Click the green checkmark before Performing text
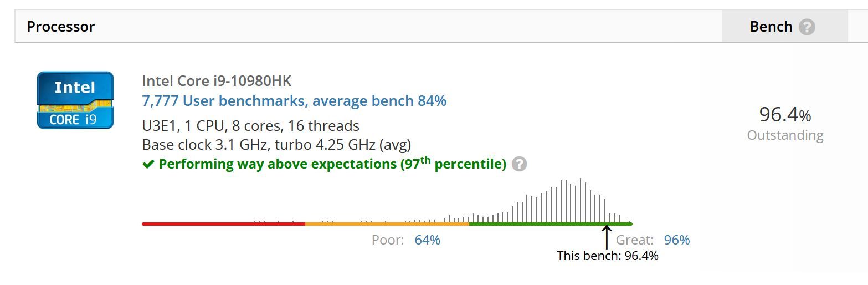This screenshot has height=285, width=868. (x=148, y=164)
